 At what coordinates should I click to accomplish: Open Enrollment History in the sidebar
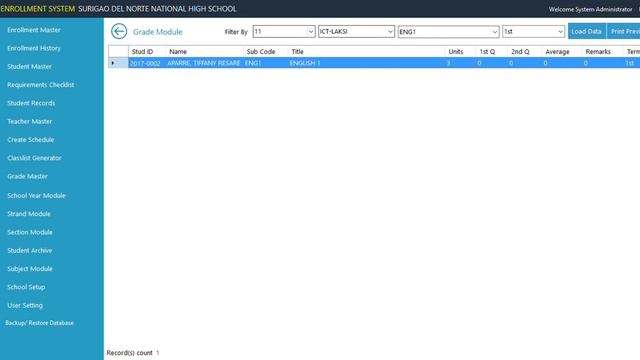point(34,48)
